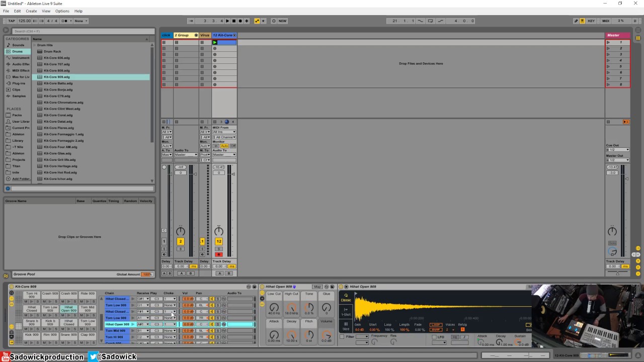Enable the Simpler LFO checkbox

(x=434, y=337)
